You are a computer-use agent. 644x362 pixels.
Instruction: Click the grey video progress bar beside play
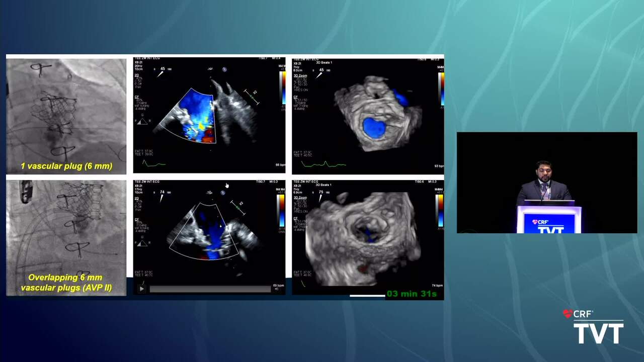tap(210, 289)
